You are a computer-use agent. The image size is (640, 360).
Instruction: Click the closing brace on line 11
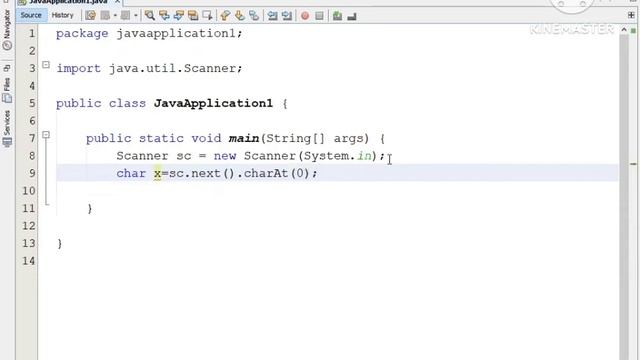tap(90, 209)
